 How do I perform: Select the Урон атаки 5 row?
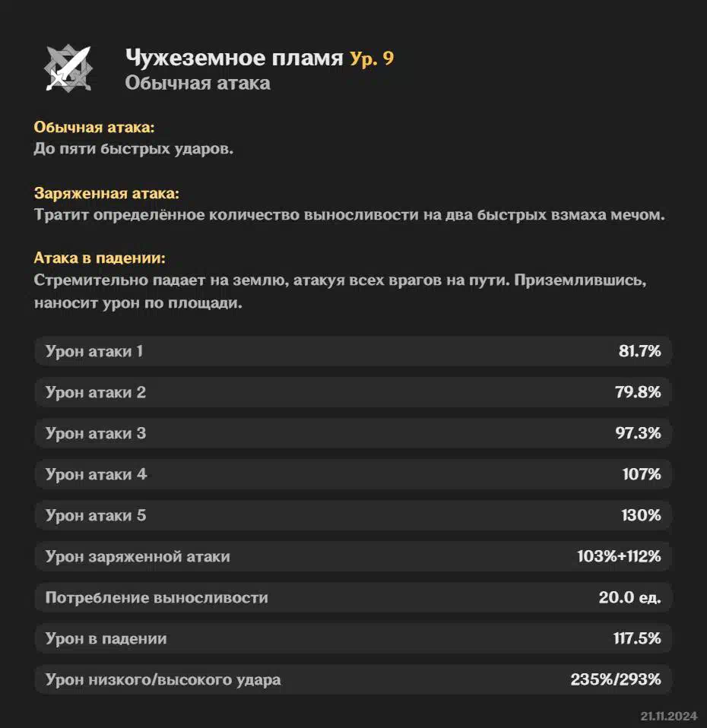(353, 515)
